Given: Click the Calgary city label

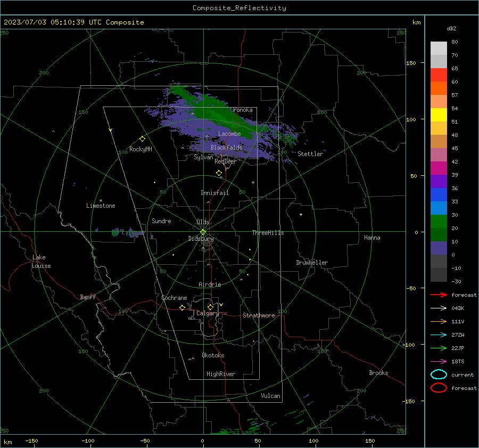Looking at the screenshot, I should click(208, 313).
